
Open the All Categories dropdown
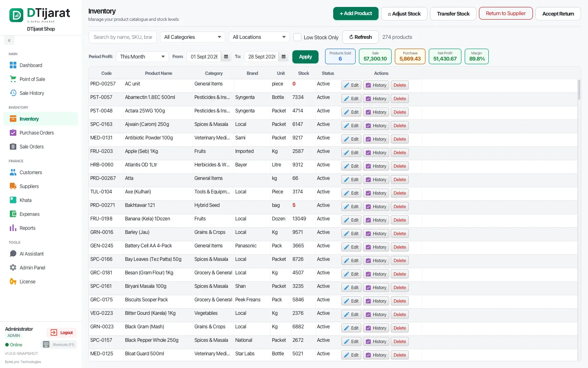point(193,37)
